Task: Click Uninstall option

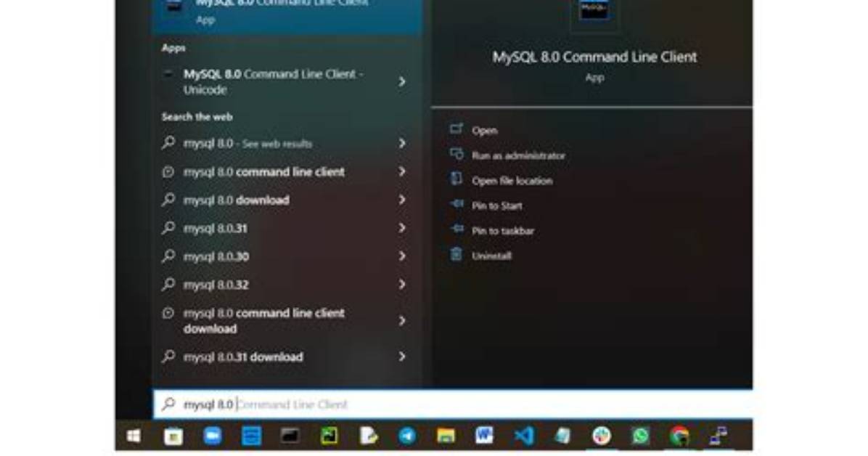Action: [491, 256]
